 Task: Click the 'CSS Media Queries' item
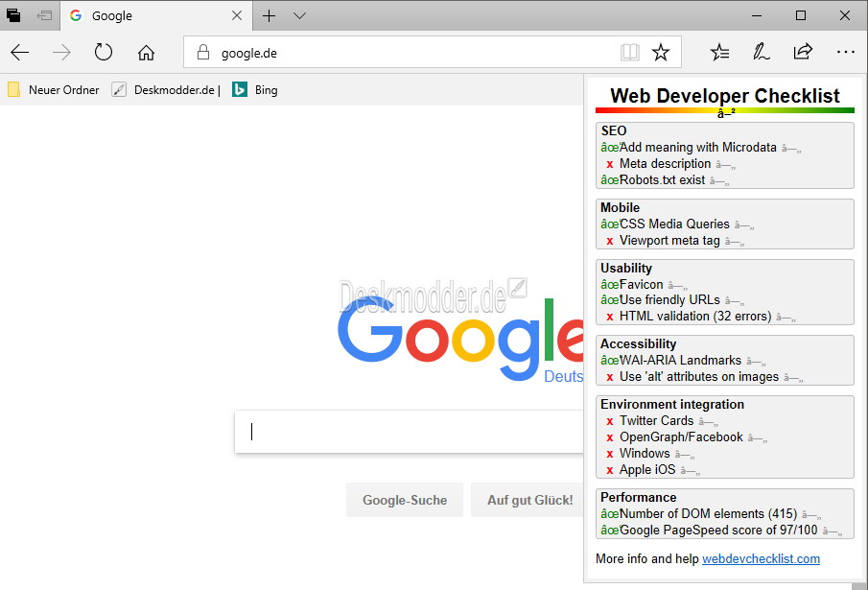click(x=674, y=224)
